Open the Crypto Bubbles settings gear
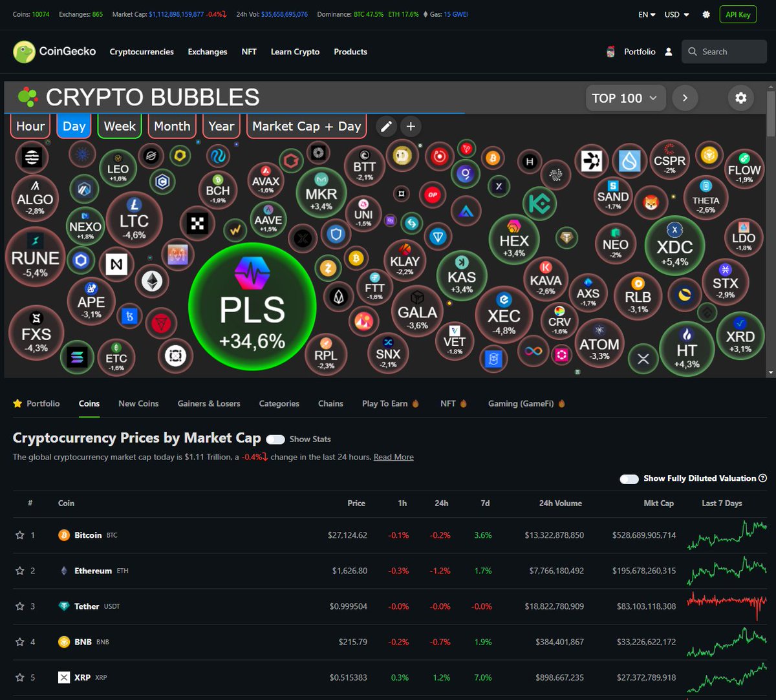The height and width of the screenshot is (700, 776). click(741, 98)
